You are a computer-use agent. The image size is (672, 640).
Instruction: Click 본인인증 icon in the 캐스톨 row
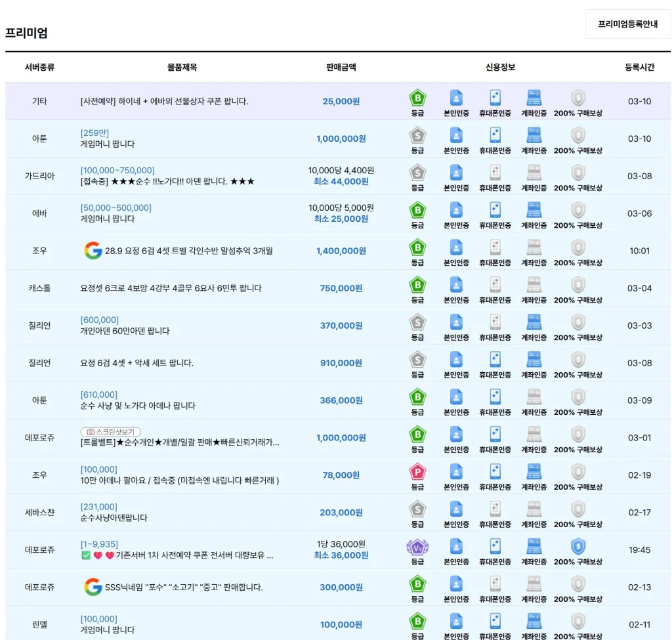(x=456, y=285)
